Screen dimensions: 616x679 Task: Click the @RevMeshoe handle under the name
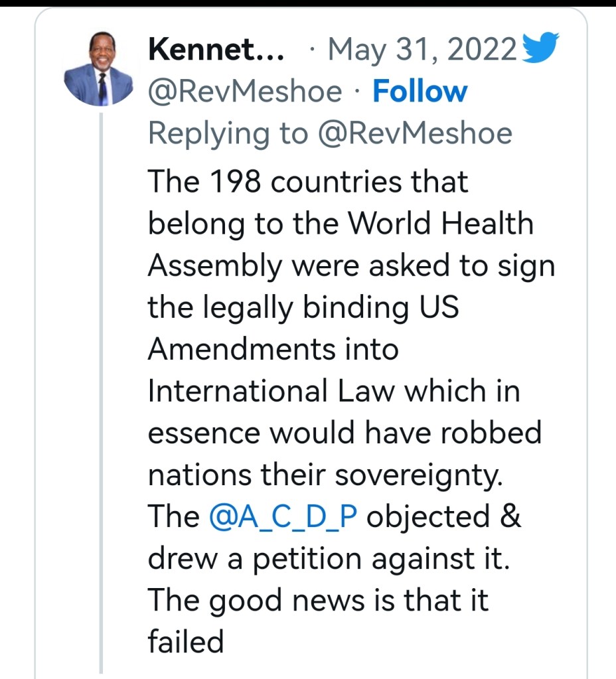tap(244, 92)
